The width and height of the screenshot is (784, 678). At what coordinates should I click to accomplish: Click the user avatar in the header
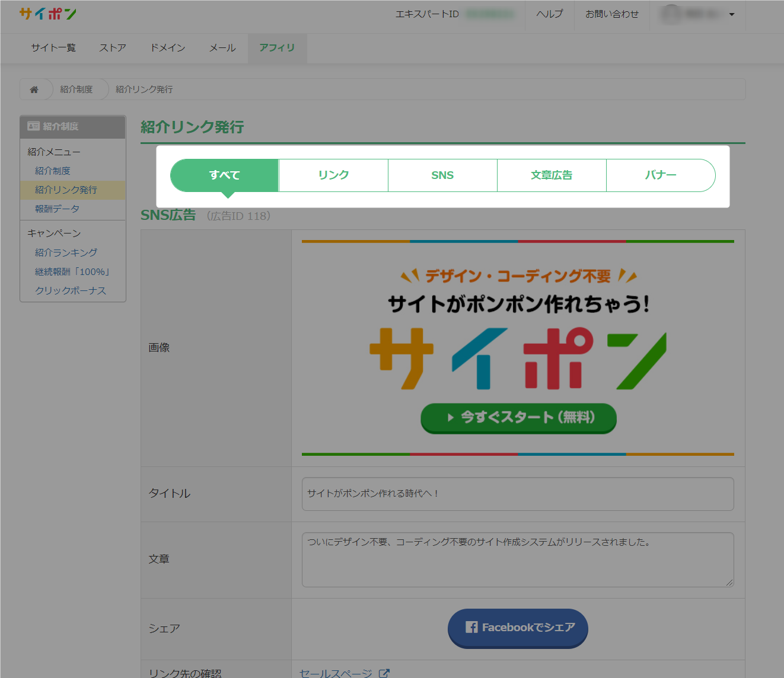[x=671, y=14]
